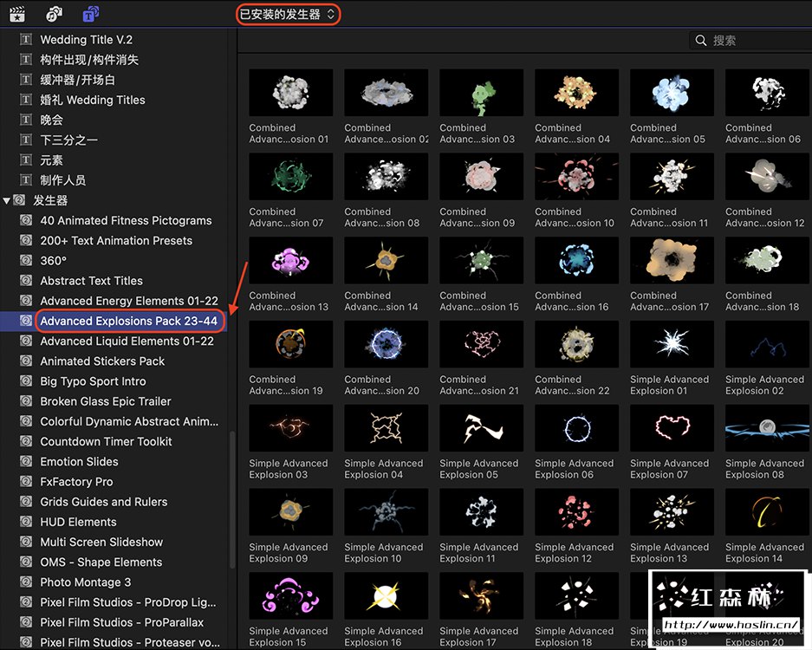Image resolution: width=812 pixels, height=650 pixels.
Task: Select Advanced Liquid Elements 01-22
Action: 114,341
